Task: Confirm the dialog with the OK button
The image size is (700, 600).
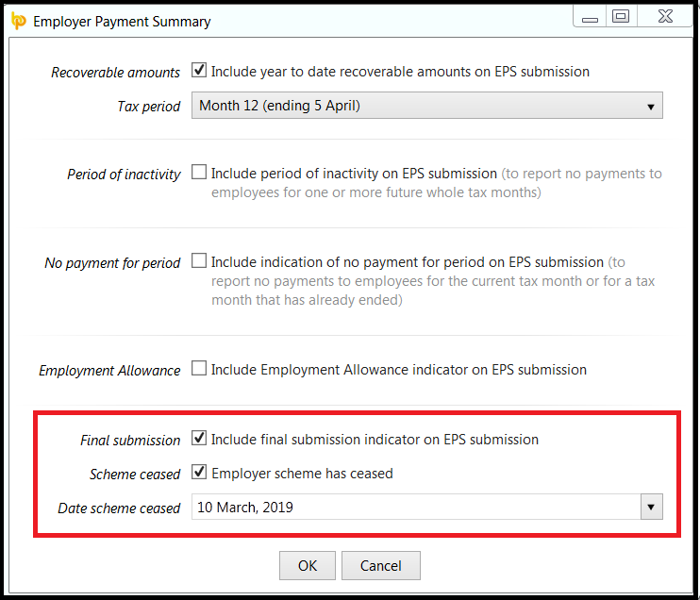Action: click(x=308, y=566)
